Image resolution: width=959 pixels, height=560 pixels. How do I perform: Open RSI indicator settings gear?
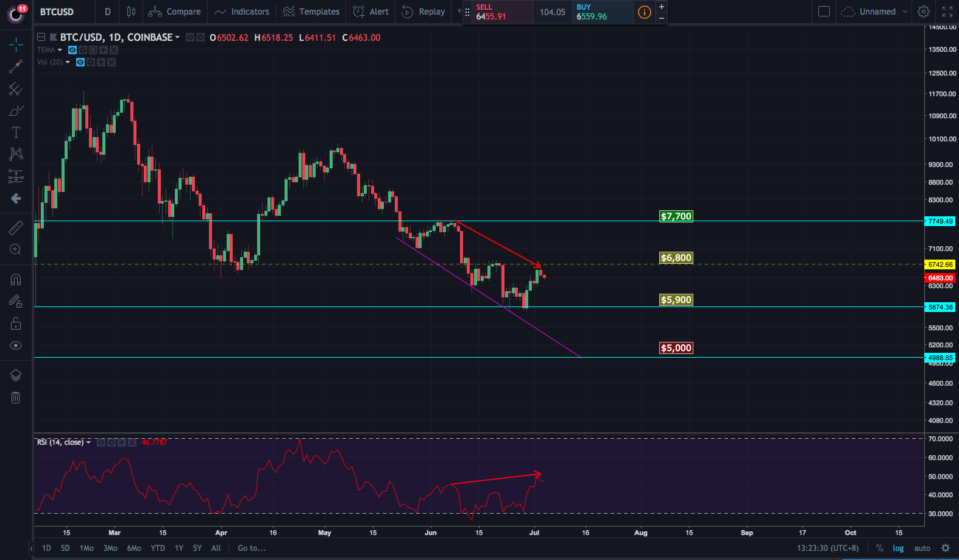point(111,442)
